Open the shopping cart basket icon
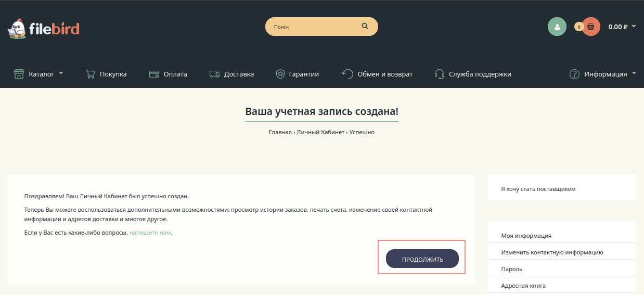 tap(590, 27)
